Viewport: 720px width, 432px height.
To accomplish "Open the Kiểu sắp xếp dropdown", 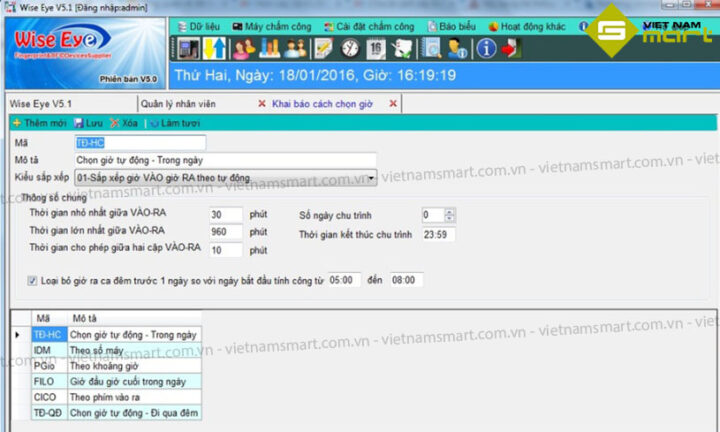I will 225,178.
